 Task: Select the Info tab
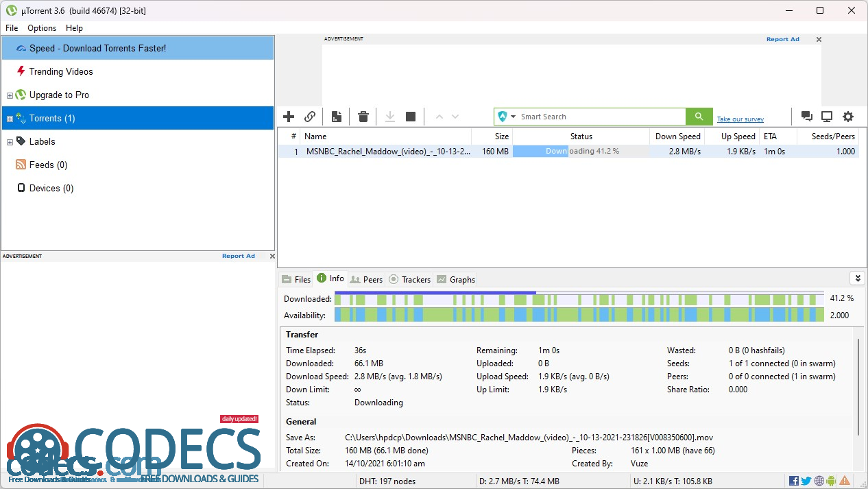tap(330, 278)
